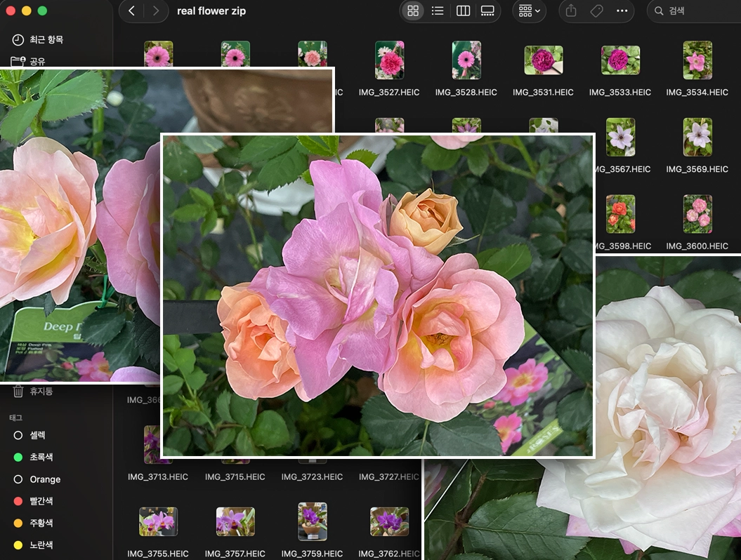Viewport: 741px width, 560px height.
Task: Select the 3598 red rose thumbnail
Action: [620, 214]
